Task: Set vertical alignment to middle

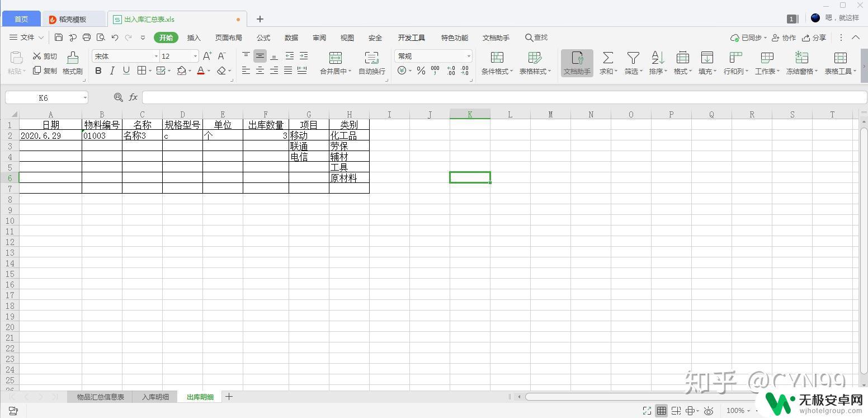Action: (x=260, y=56)
